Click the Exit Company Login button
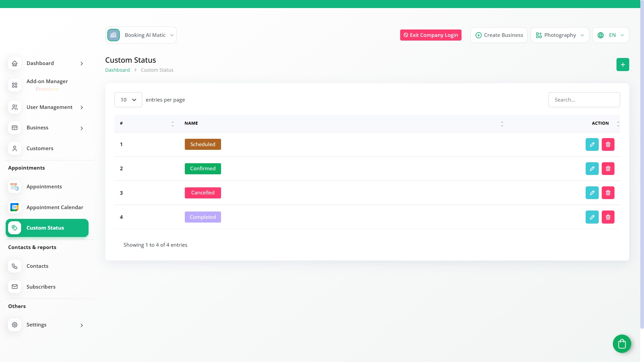The width and height of the screenshot is (644, 362). (x=431, y=35)
